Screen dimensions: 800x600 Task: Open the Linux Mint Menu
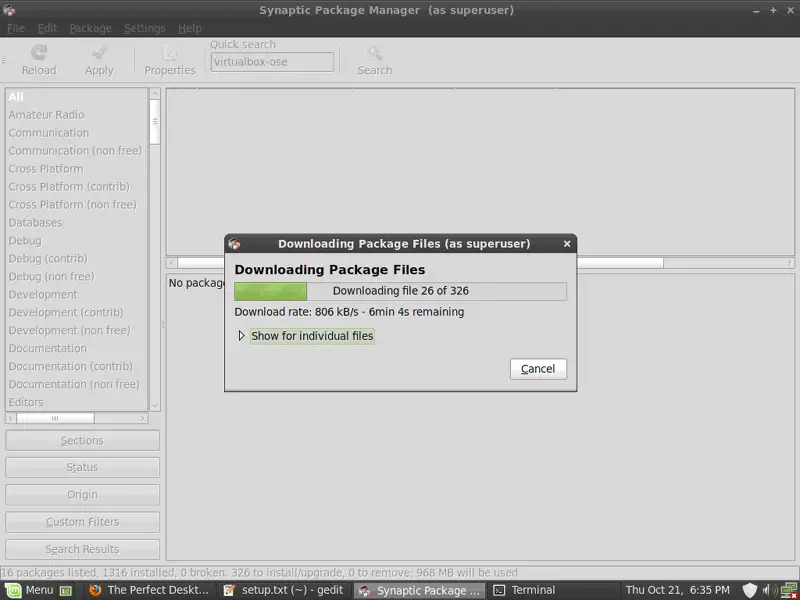[x=30, y=590]
